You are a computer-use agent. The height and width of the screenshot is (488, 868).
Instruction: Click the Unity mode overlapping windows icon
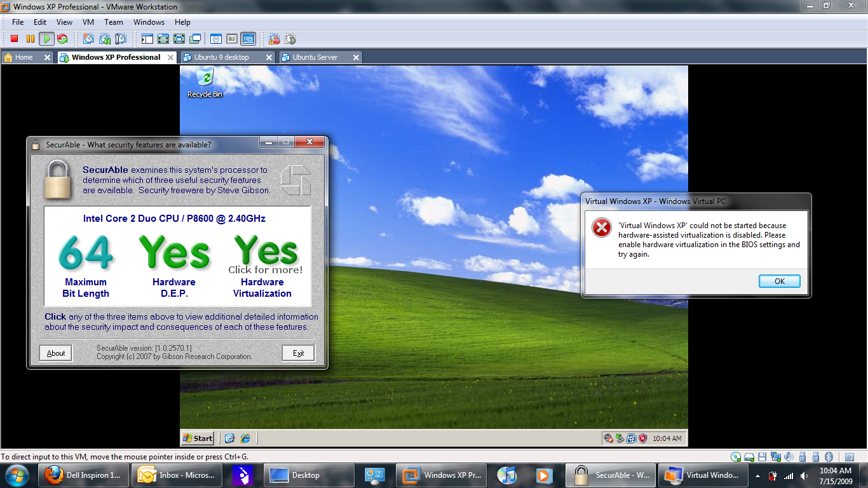(x=195, y=39)
